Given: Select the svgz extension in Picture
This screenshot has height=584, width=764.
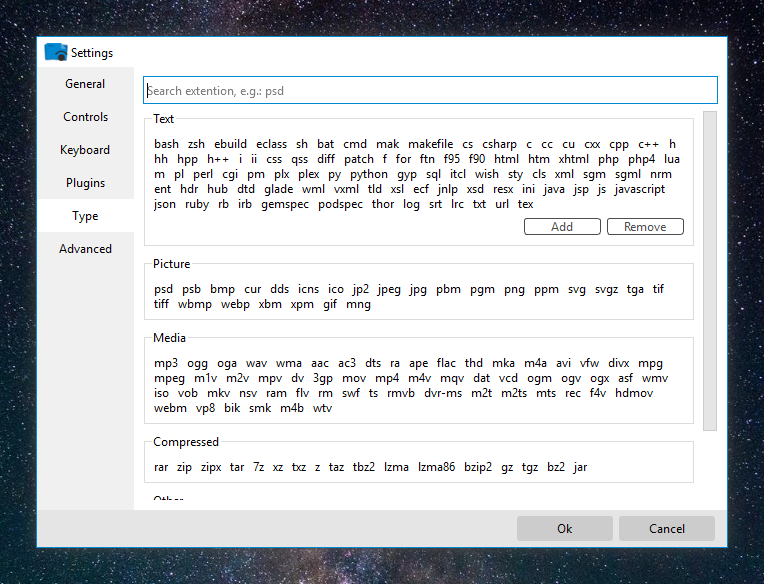Looking at the screenshot, I should click(606, 289).
